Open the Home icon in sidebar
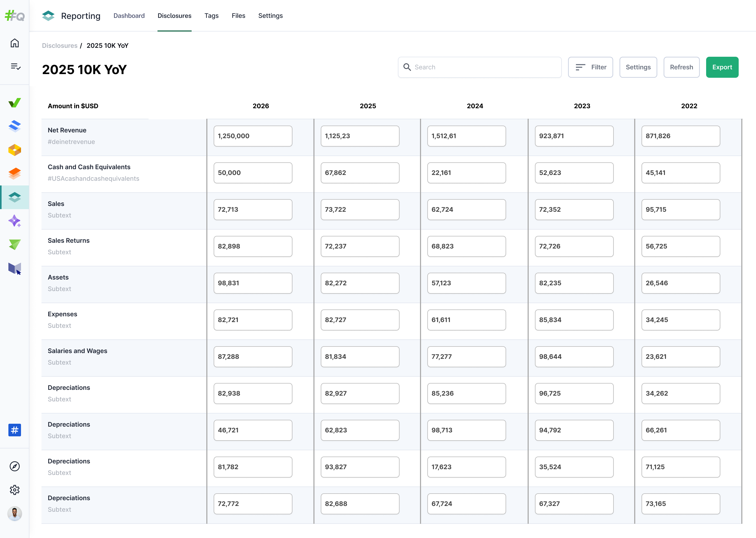The image size is (756, 538). point(14,43)
